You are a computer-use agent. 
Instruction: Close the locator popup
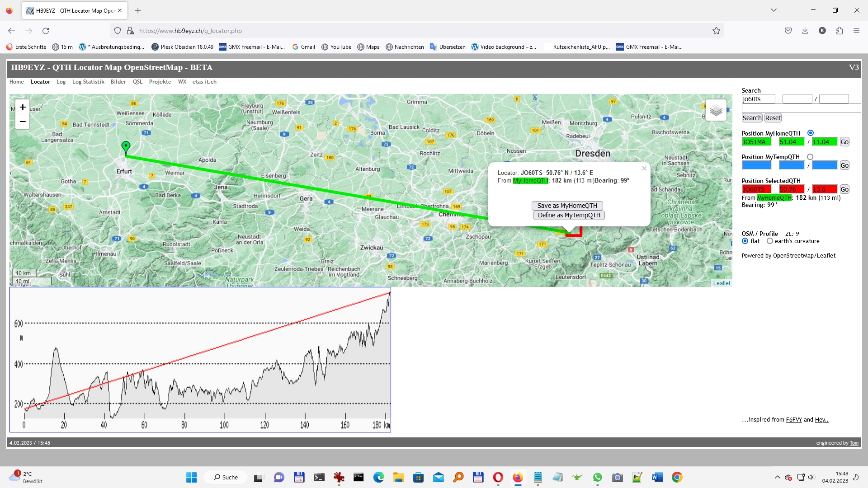[x=644, y=169]
